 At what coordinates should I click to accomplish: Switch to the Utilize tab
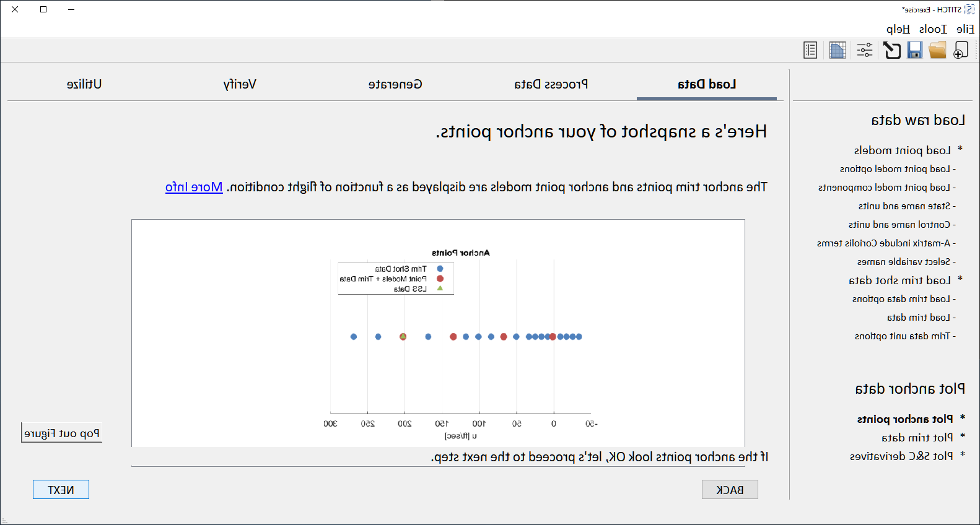click(x=84, y=84)
